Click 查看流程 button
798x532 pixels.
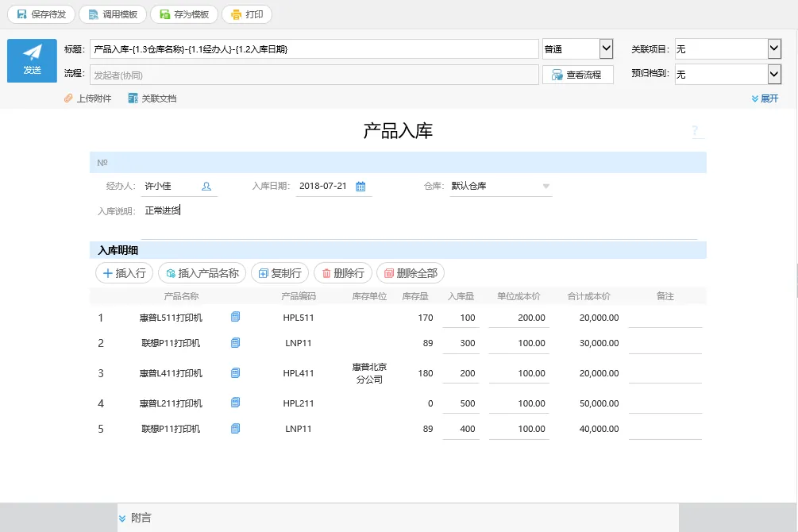coord(577,75)
